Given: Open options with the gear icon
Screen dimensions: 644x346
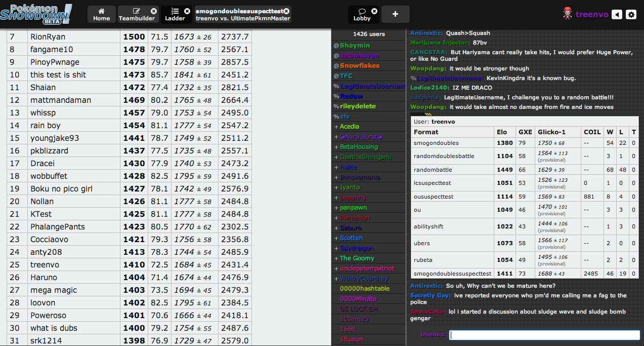Looking at the screenshot, I should [x=631, y=15].
